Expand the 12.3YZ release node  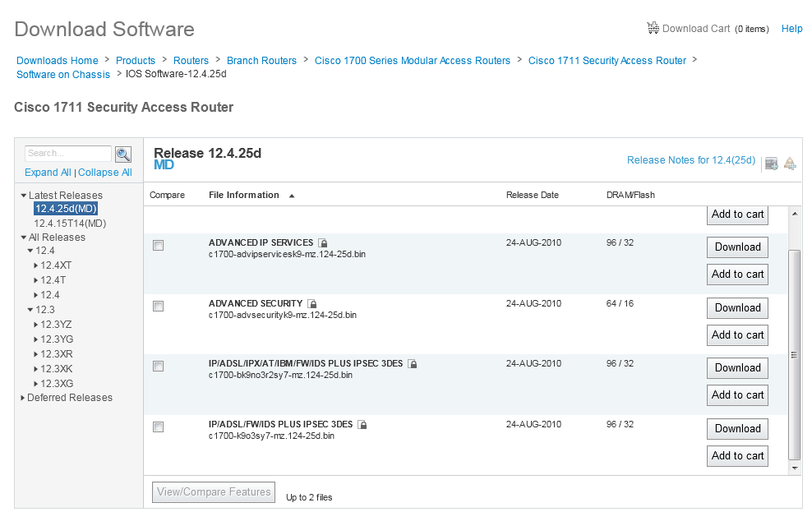coord(35,325)
